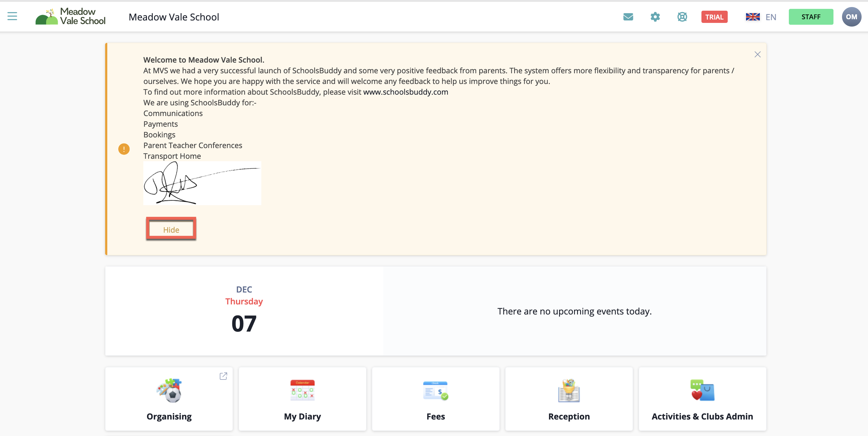Open the Organising tile
Screen dimensions: 868x436
click(x=169, y=399)
